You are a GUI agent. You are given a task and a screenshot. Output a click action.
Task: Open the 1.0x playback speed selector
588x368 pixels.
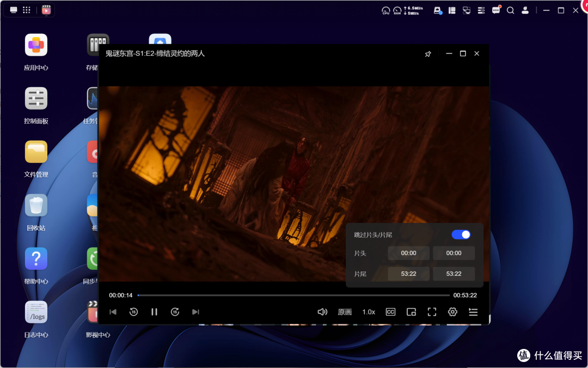369,312
